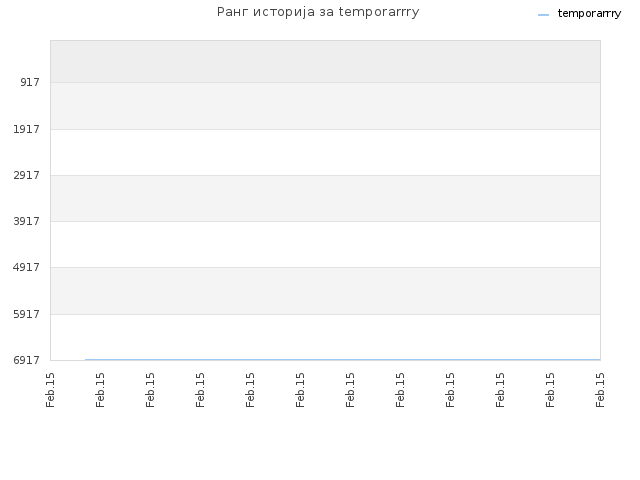Click the blue legend line swatch
The image size is (640, 480).
(543, 15)
